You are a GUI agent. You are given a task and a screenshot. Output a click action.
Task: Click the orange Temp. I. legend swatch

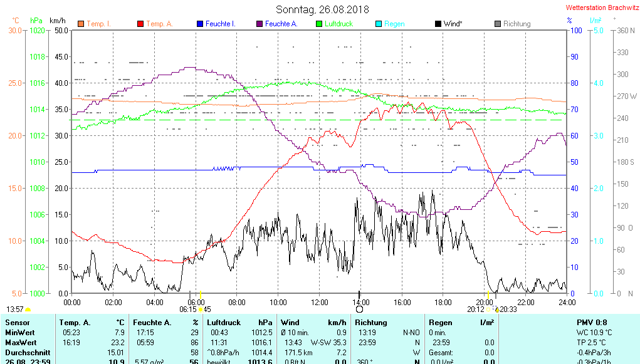pos(81,24)
